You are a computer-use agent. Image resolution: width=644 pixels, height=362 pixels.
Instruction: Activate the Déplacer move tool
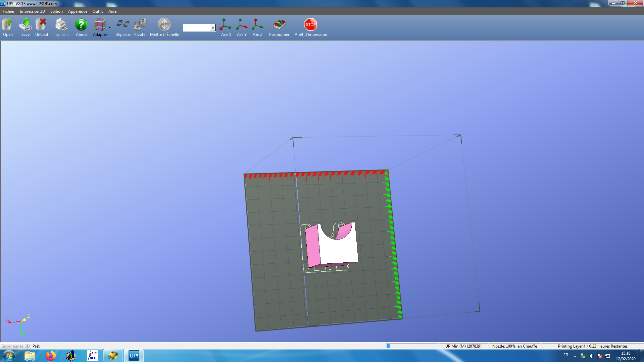point(123,24)
